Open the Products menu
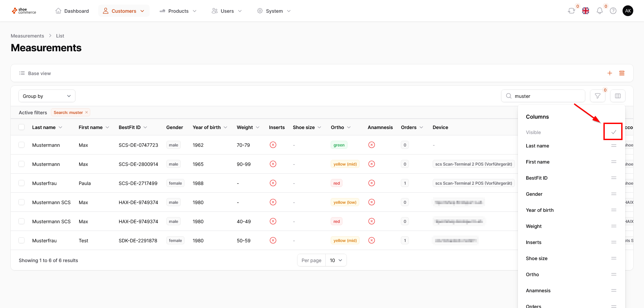Screen dimensions: 644x308 pyautogui.click(x=178, y=11)
